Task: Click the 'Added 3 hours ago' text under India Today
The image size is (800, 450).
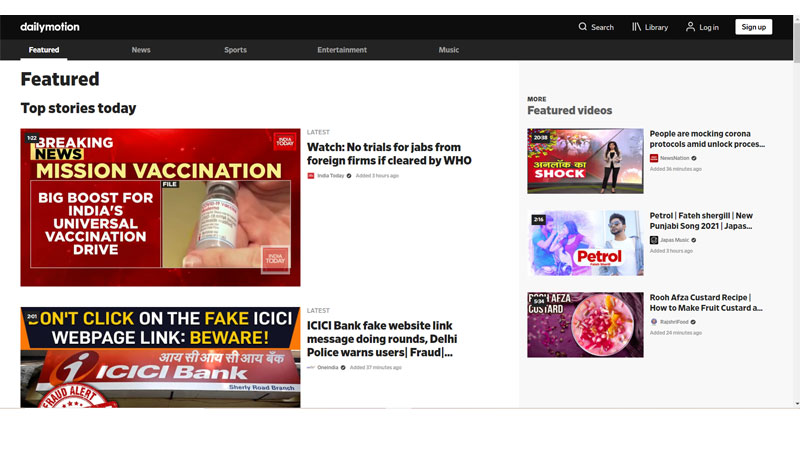Action: click(377, 176)
